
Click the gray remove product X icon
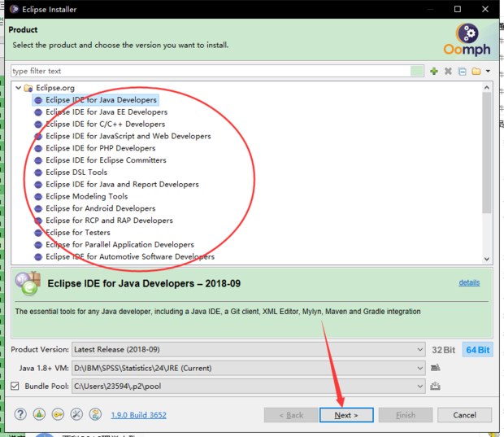pyautogui.click(x=448, y=72)
